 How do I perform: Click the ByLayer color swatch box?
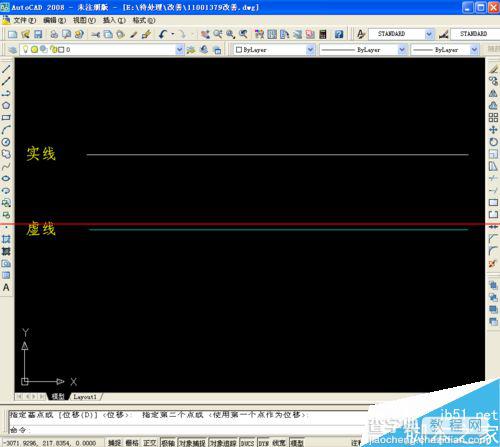click(239, 50)
